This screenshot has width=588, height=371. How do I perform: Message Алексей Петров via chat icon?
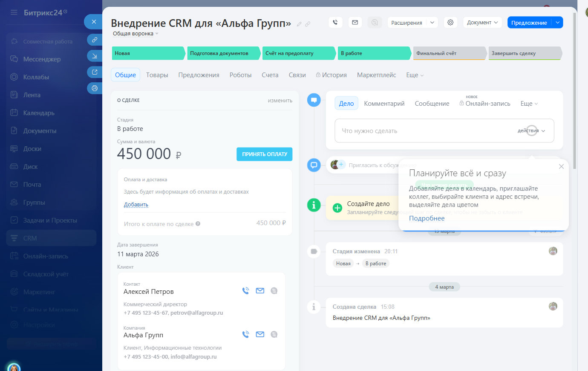click(274, 291)
